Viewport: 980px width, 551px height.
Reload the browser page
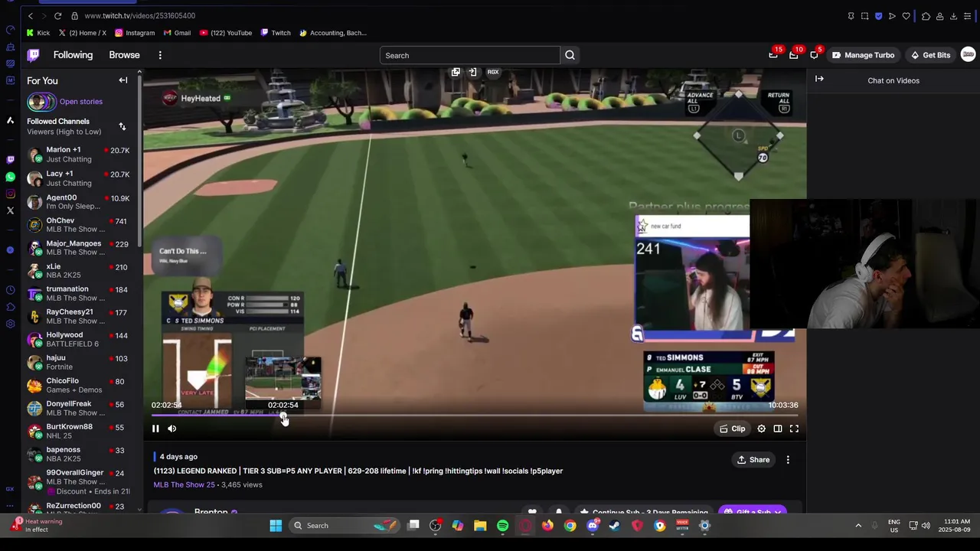point(57,15)
